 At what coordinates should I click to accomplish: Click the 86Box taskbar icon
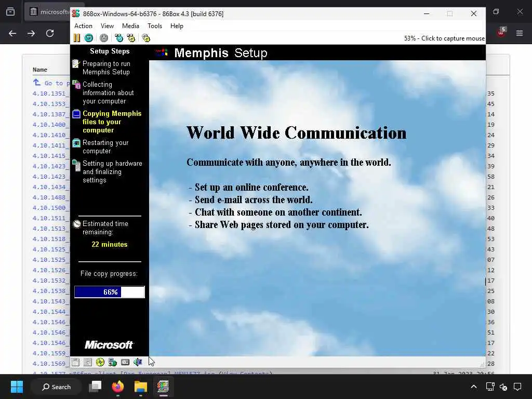point(163,387)
